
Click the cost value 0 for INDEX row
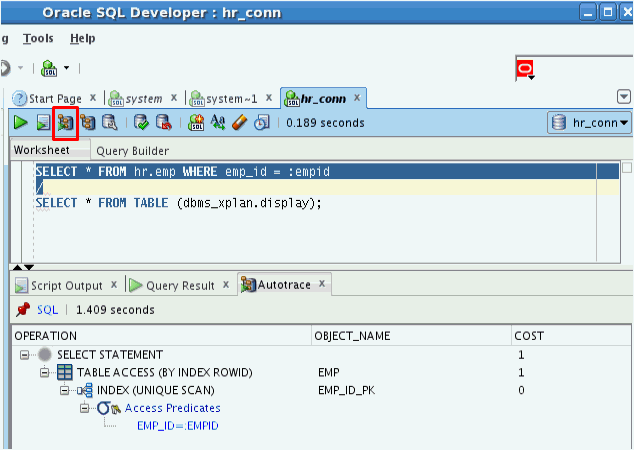(x=521, y=390)
